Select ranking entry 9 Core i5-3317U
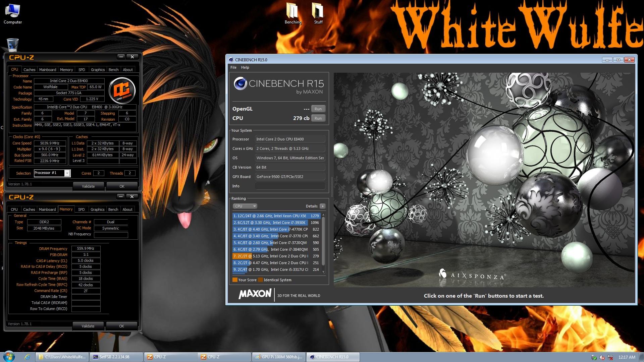The width and height of the screenshot is (644, 362). tap(276, 269)
